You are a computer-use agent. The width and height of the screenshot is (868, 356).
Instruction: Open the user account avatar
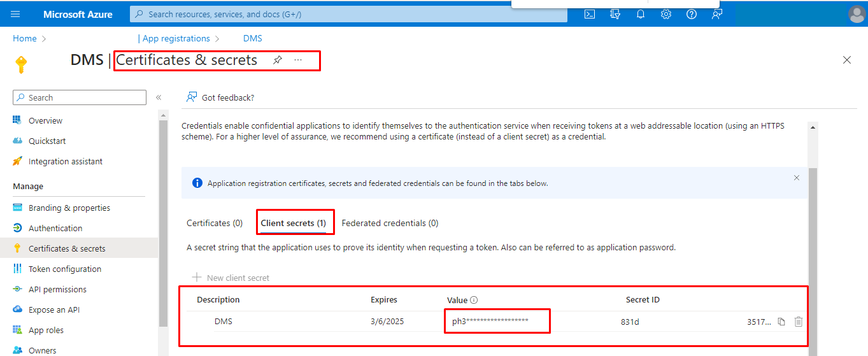coord(857,14)
